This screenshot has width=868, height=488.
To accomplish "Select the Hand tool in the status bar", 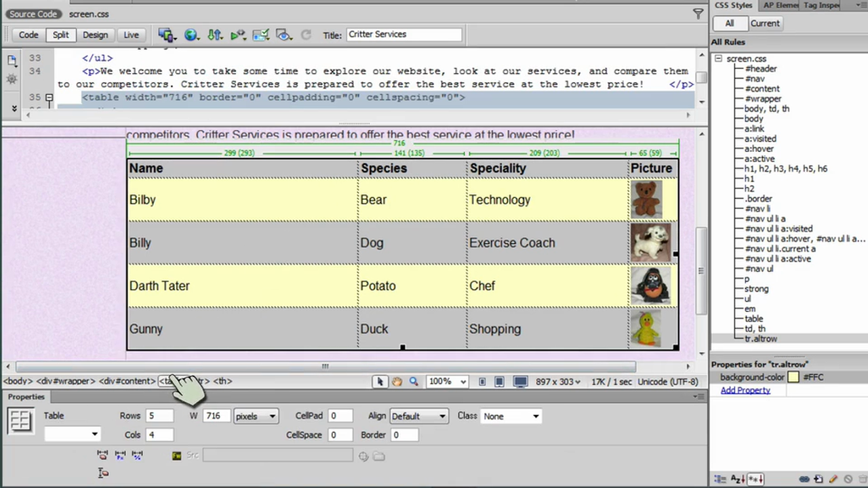I will click(x=397, y=381).
